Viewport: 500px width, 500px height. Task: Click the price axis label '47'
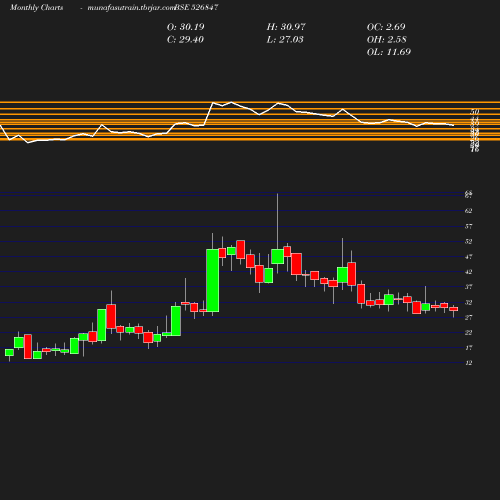click(x=469, y=257)
